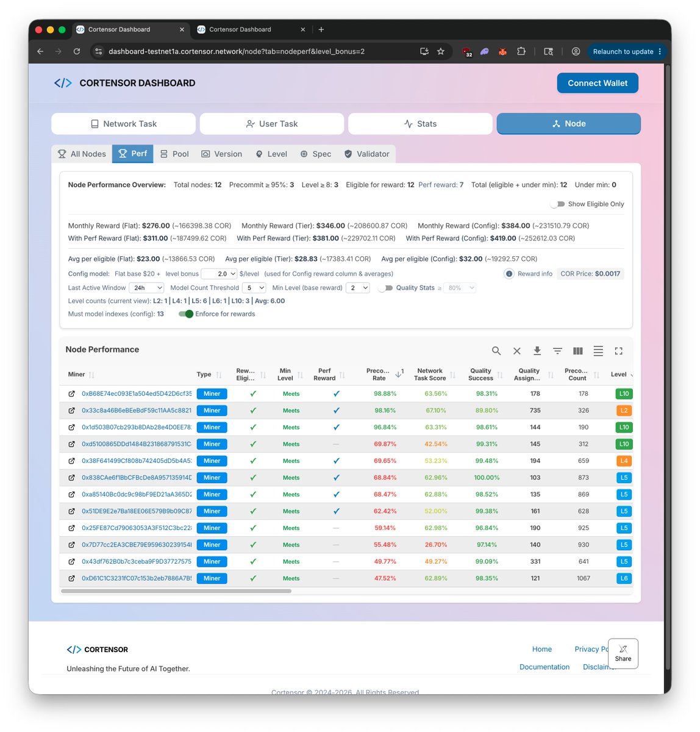Image resolution: width=700 pixels, height=732 pixels.
Task: Open the show/hide columns icon
Action: (578, 351)
